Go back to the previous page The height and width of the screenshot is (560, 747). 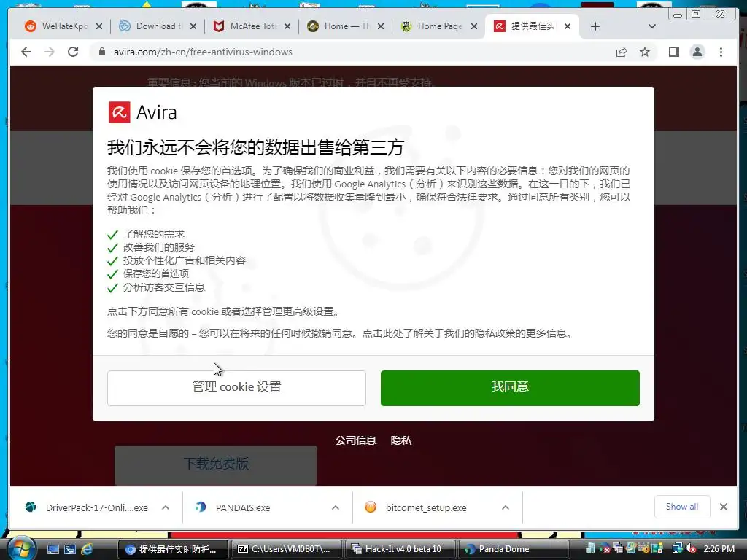click(26, 52)
